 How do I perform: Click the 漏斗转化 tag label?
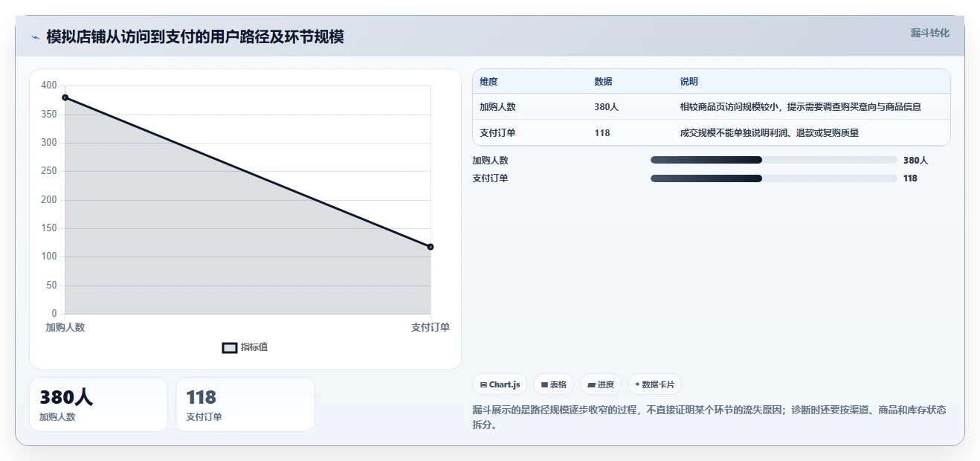[x=929, y=33]
